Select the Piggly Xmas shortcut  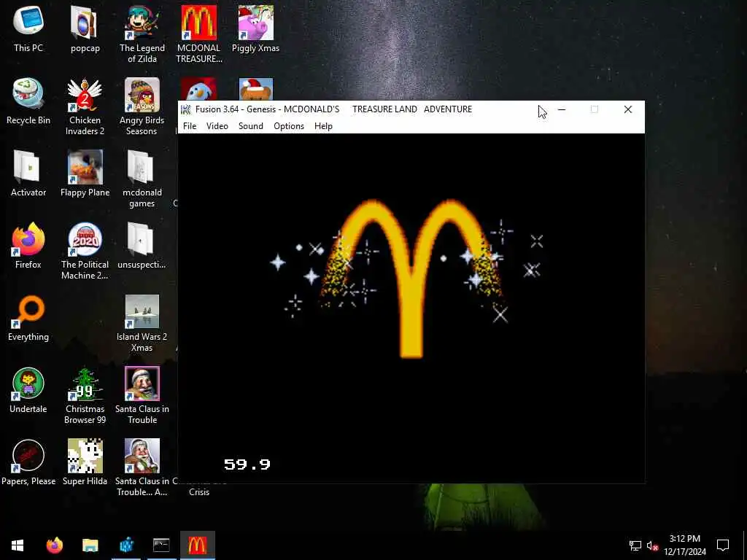tap(256, 29)
